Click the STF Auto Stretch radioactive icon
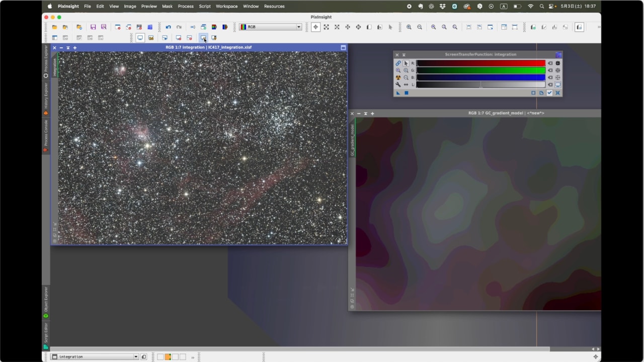Viewport: 644px width, 362px height. [398, 77]
